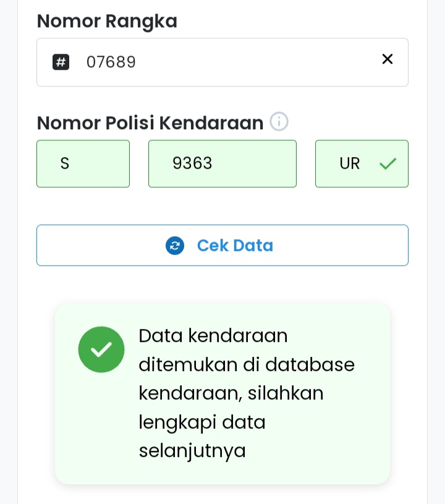Select the plate prefix field containing S

point(83,164)
